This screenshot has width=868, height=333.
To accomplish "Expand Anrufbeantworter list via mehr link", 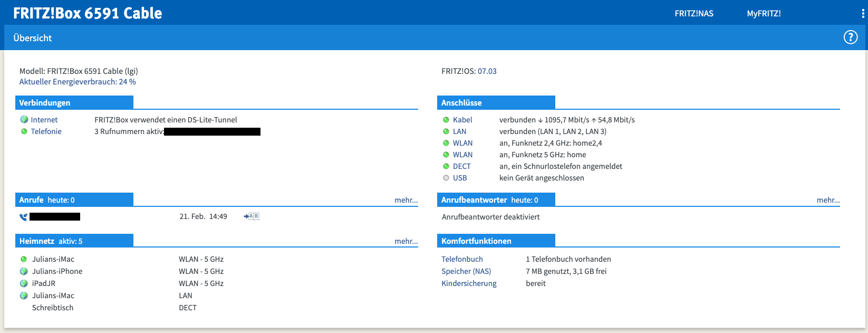I will coord(828,200).
